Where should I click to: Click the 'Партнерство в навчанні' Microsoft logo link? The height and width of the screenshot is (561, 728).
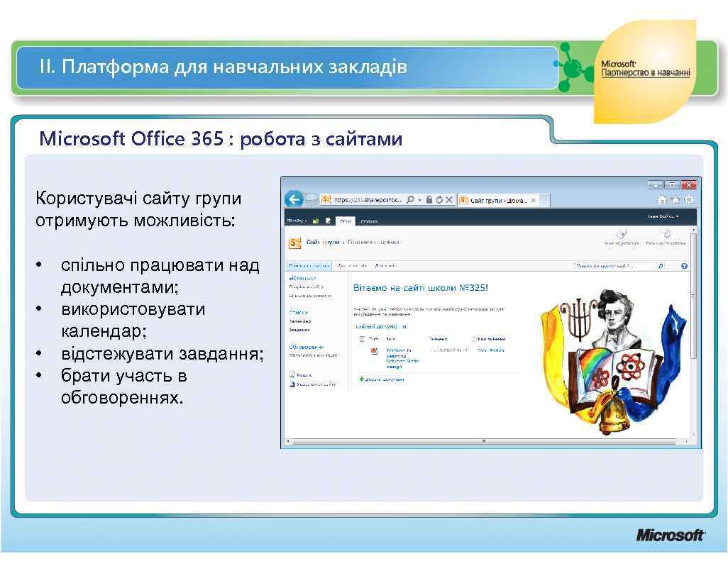coord(646,69)
